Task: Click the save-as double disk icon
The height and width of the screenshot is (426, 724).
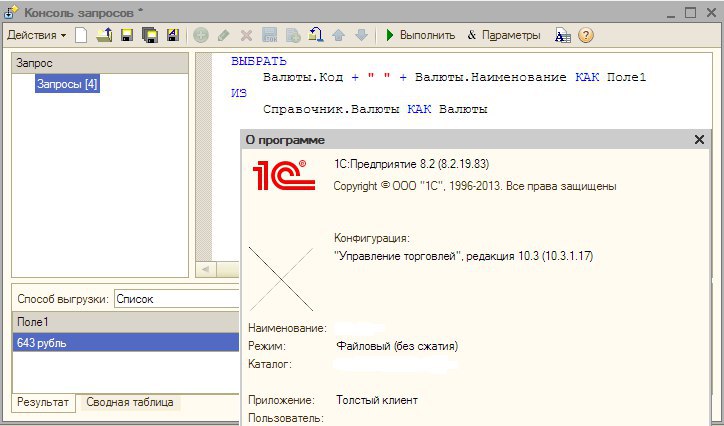Action: pyautogui.click(x=150, y=35)
